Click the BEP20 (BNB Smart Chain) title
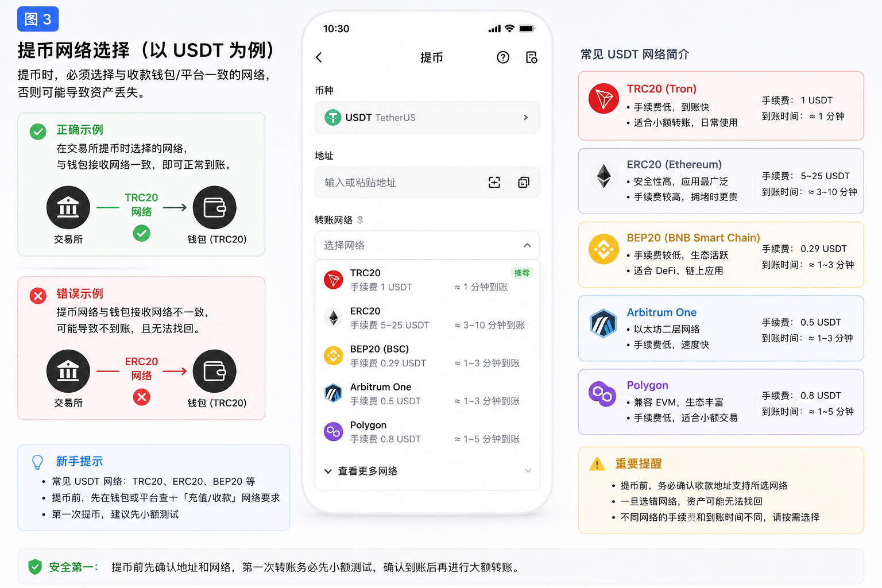 coord(693,238)
